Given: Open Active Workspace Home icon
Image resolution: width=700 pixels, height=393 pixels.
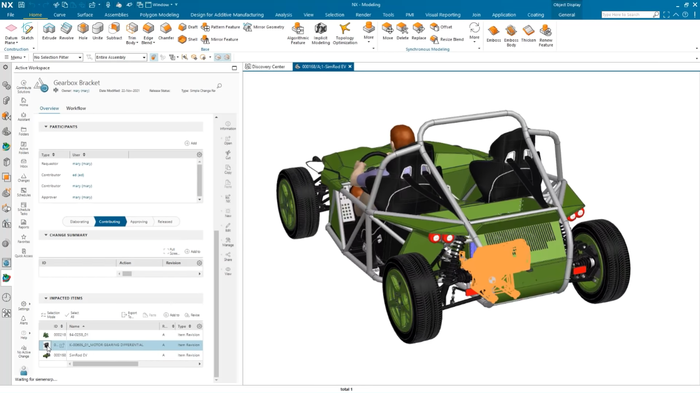Looking at the screenshot, I should (24, 102).
